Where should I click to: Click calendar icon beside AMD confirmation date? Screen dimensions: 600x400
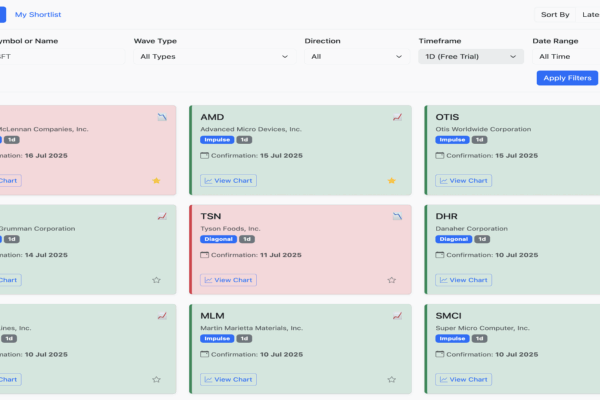click(205, 155)
